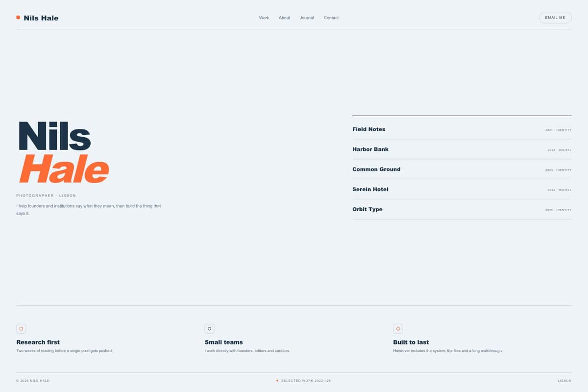Click the orange Hale hero heading
The height and width of the screenshot is (392, 588).
coord(64,169)
